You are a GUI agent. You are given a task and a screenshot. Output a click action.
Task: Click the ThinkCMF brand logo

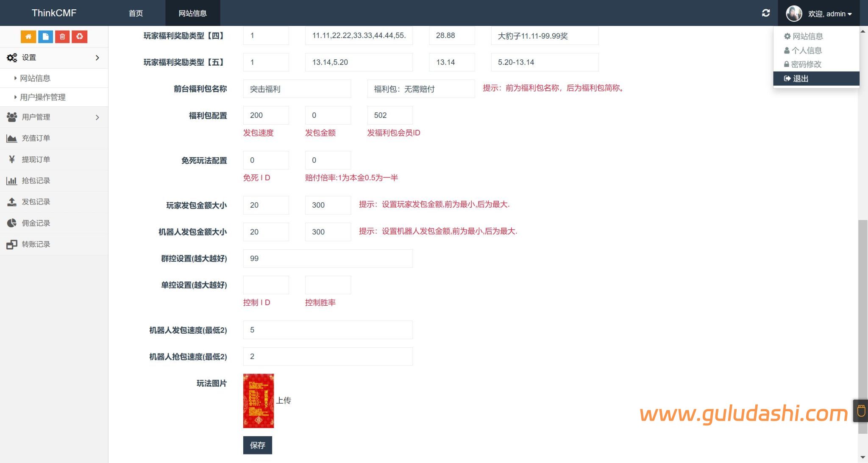tap(54, 13)
